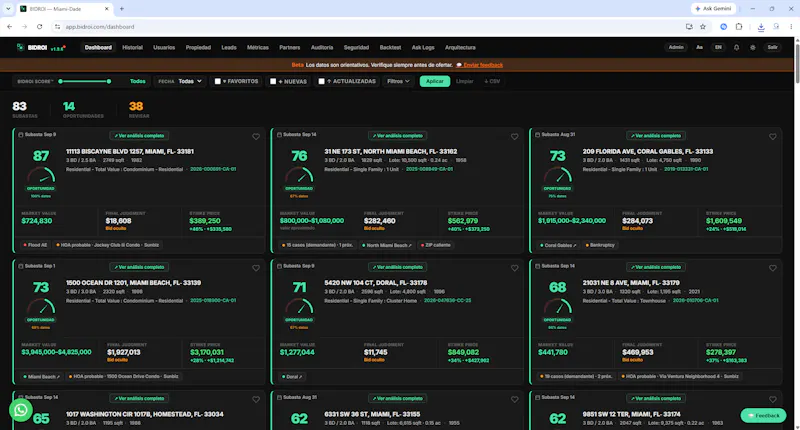Click the score 76 gauge icon
800x430 pixels.
pyautogui.click(x=299, y=175)
